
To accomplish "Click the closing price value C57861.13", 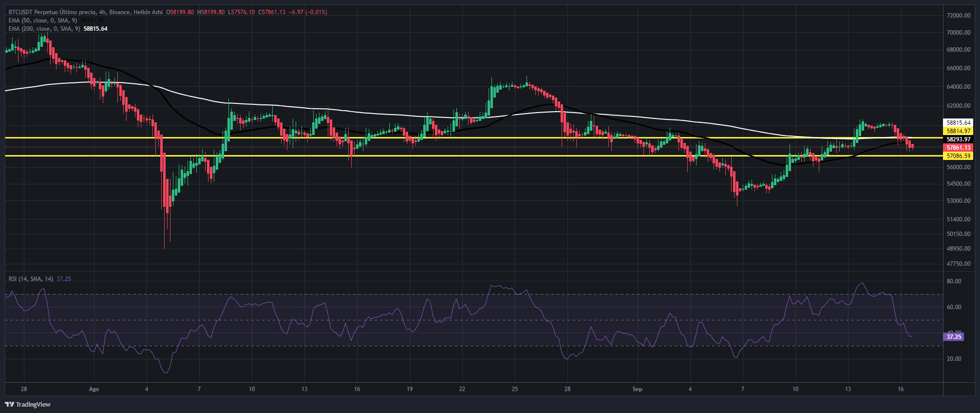I will point(272,12).
